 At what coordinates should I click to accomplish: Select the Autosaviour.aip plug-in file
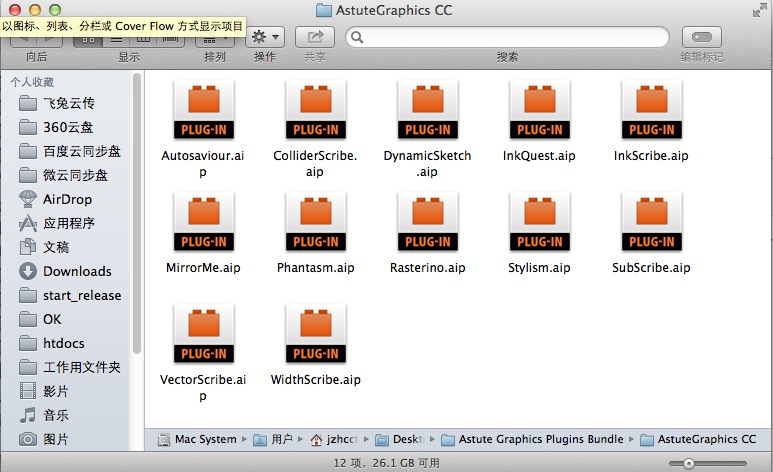(x=204, y=109)
